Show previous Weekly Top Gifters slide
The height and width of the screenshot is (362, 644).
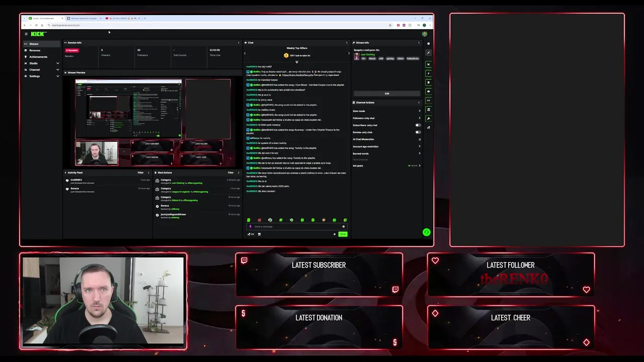[x=245, y=53]
